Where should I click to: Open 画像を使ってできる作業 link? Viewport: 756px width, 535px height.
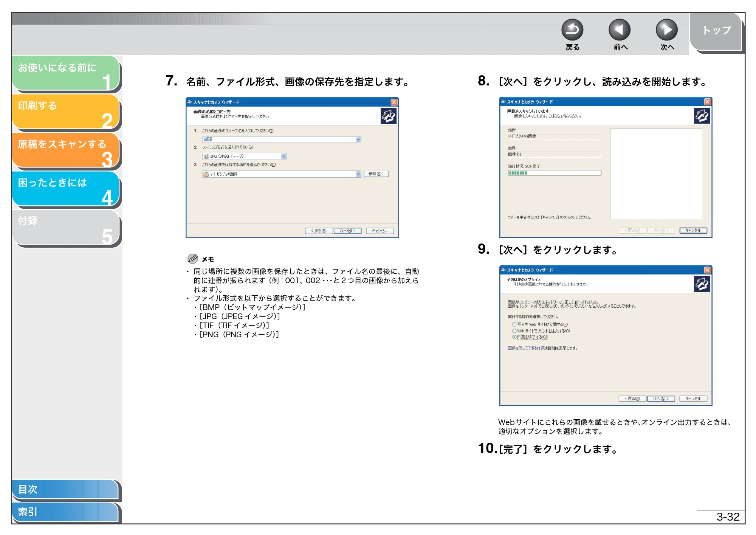click(x=526, y=348)
